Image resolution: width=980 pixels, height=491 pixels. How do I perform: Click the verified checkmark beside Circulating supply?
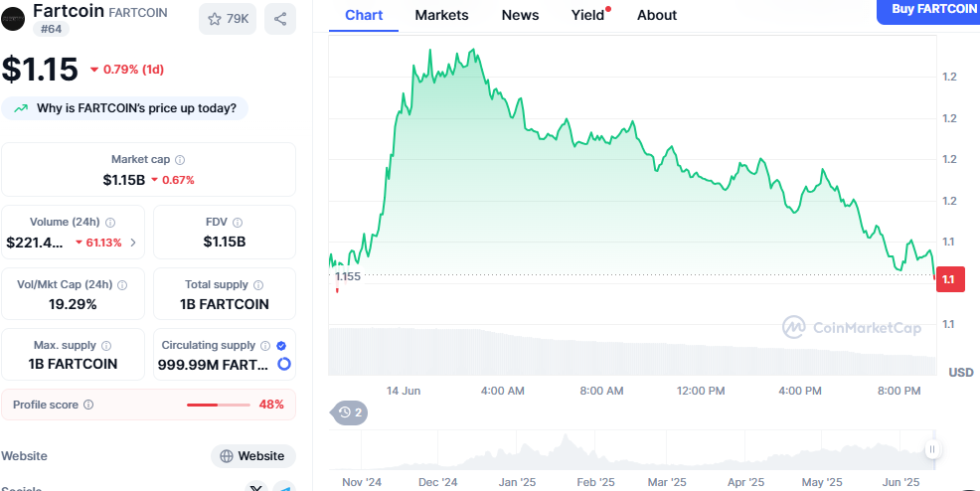click(281, 346)
